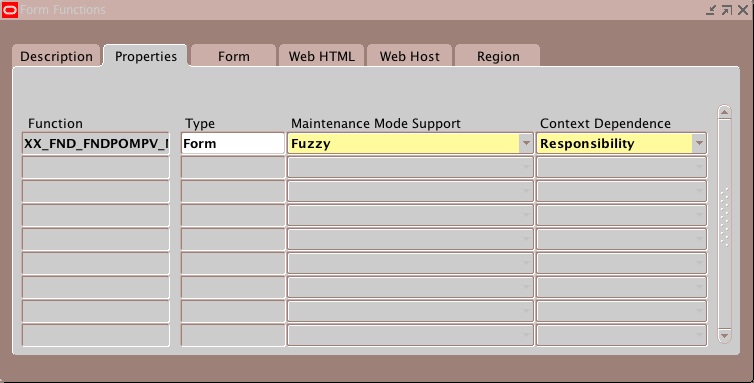Image resolution: width=754 pixels, height=383 pixels.
Task: Open the Web Host tab
Action: (x=410, y=56)
